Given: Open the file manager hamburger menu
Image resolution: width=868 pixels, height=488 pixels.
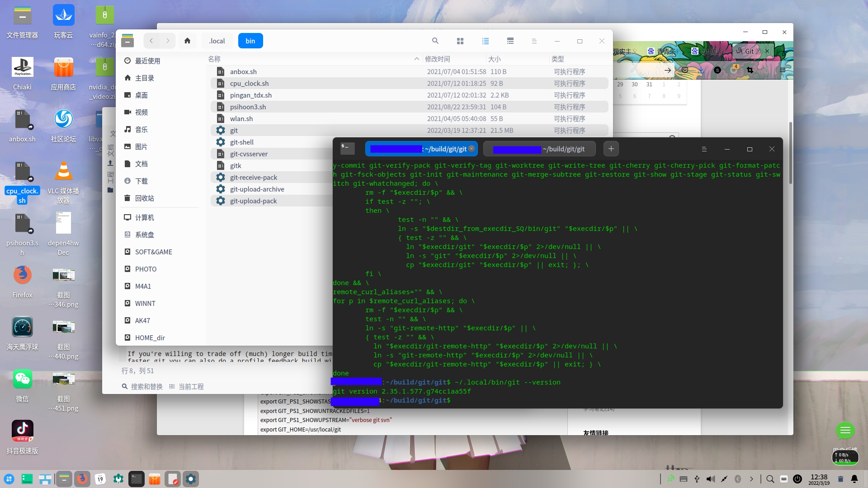Looking at the screenshot, I should pyautogui.click(x=534, y=41).
